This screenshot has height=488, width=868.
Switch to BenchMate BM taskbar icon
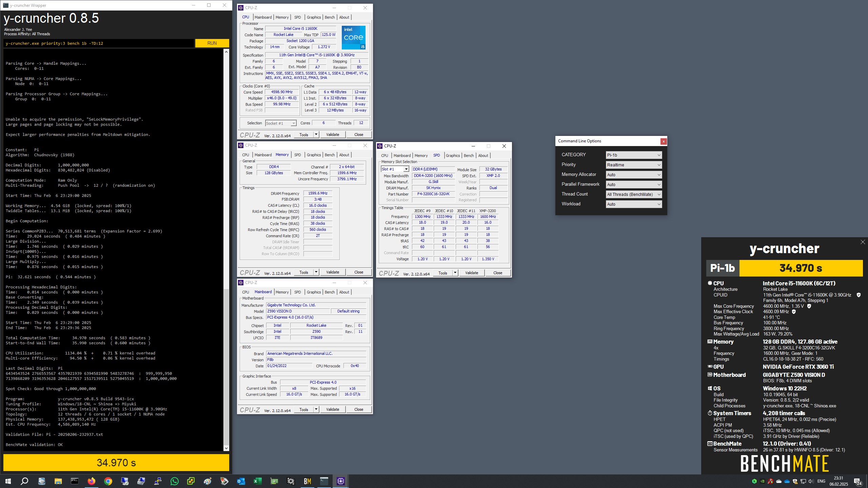point(307,481)
